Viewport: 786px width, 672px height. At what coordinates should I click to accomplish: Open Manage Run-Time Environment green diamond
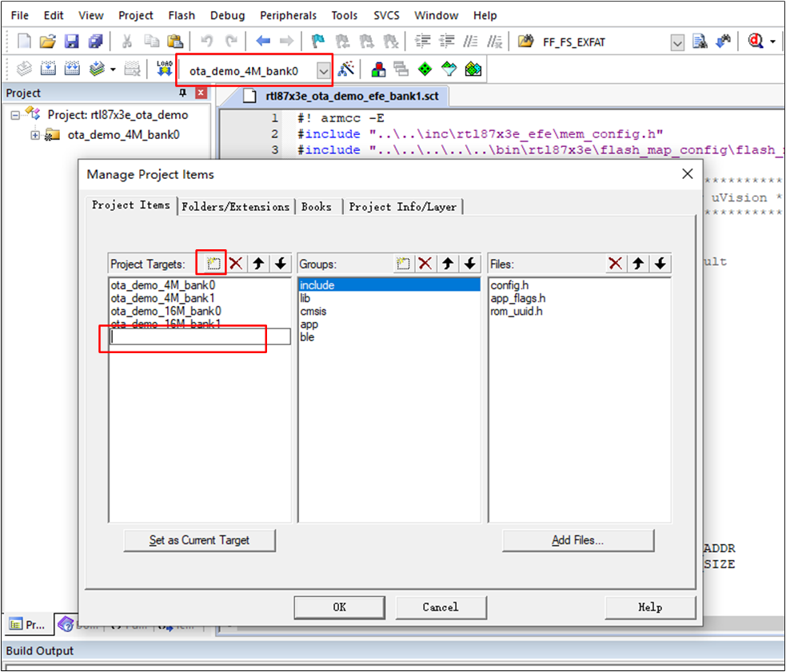tap(425, 70)
